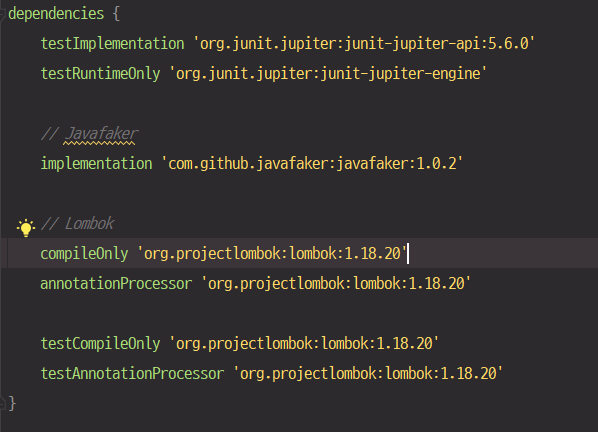The image size is (598, 432).
Task: Click the javafaker:1.0.2 dependency string
Action: pos(312,164)
